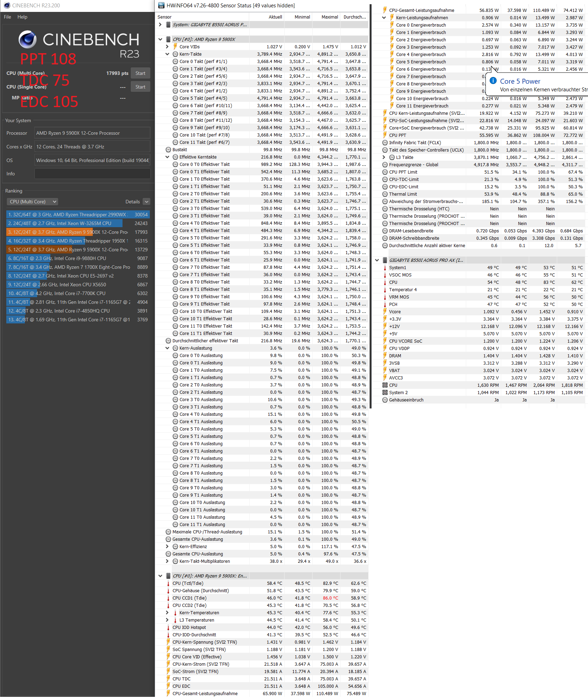Click the Details dropdown arrow in Ranking
This screenshot has height=700, width=588.
(x=147, y=202)
